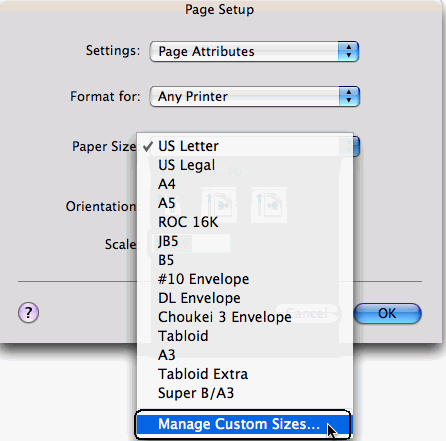Choose A3 paper size
Image resolution: width=446 pixels, height=441 pixels.
245,355
